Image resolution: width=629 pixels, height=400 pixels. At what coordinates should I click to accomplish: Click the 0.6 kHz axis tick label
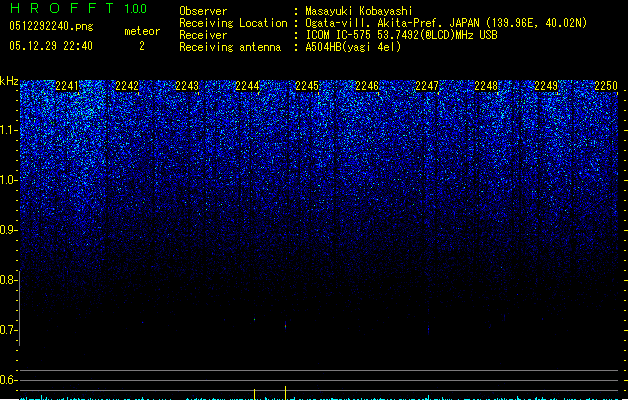coord(9,380)
